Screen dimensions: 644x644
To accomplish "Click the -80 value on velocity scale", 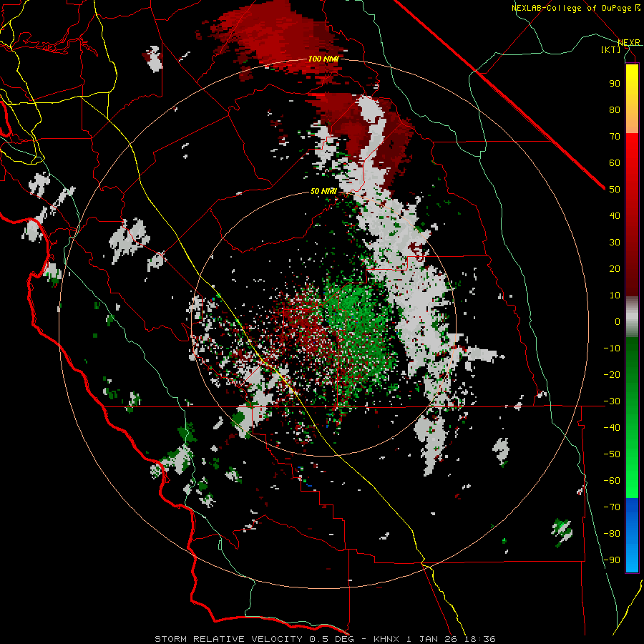I will (x=612, y=534).
